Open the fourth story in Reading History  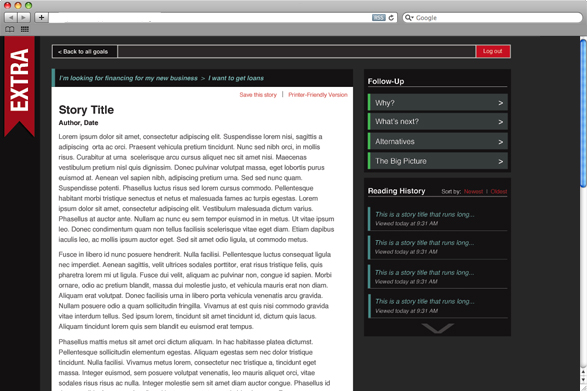438,306
